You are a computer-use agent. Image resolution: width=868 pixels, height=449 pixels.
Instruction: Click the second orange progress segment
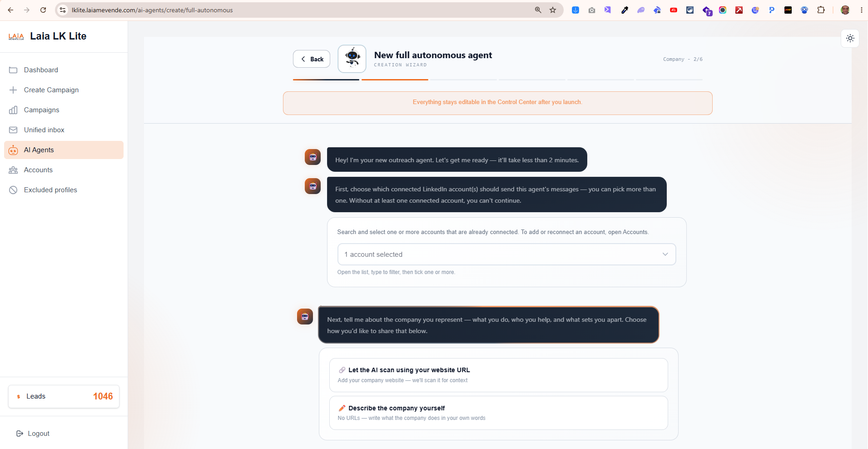click(395, 80)
